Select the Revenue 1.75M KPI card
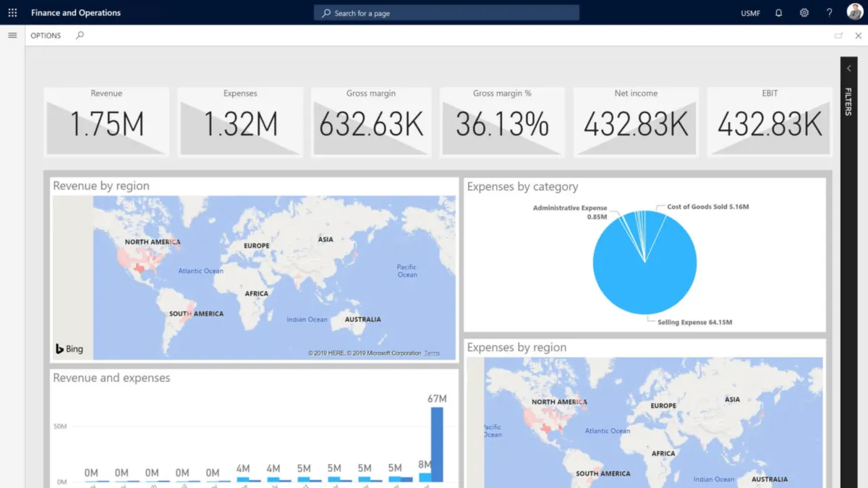 click(x=106, y=123)
